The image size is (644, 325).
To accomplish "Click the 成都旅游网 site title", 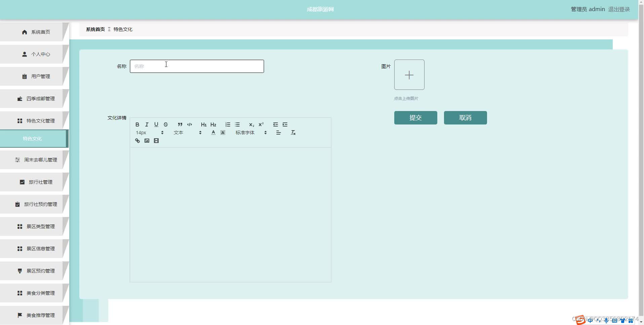I will (x=320, y=9).
